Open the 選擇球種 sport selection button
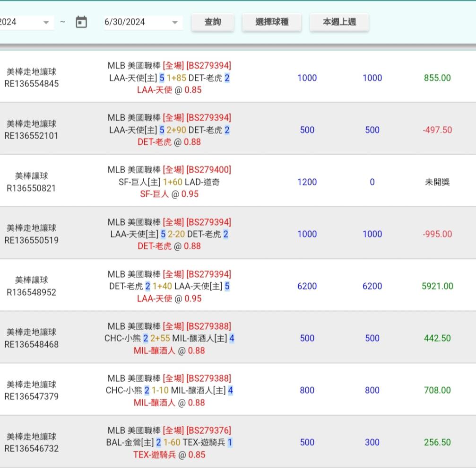 click(x=272, y=22)
